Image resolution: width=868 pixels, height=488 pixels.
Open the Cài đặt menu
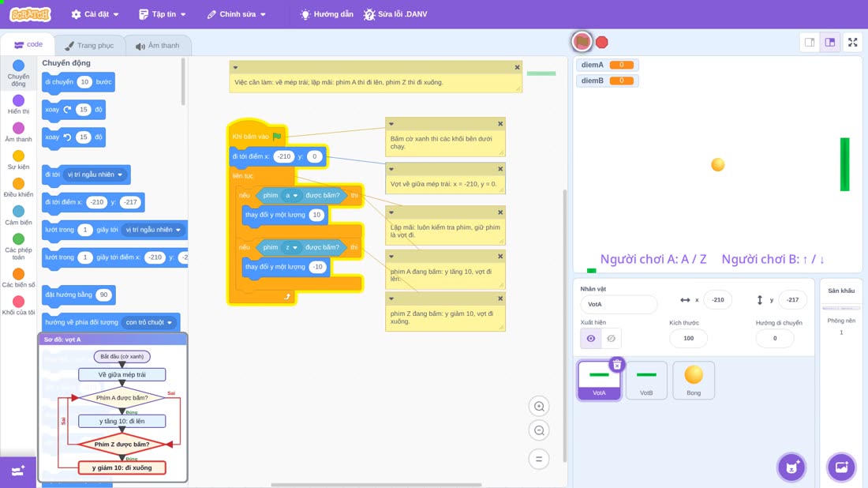tap(95, 14)
